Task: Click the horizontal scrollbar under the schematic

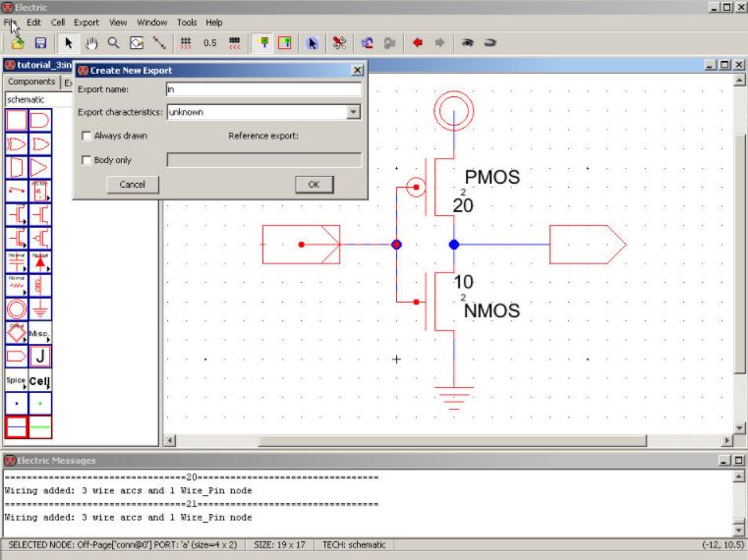Action: pos(452,441)
